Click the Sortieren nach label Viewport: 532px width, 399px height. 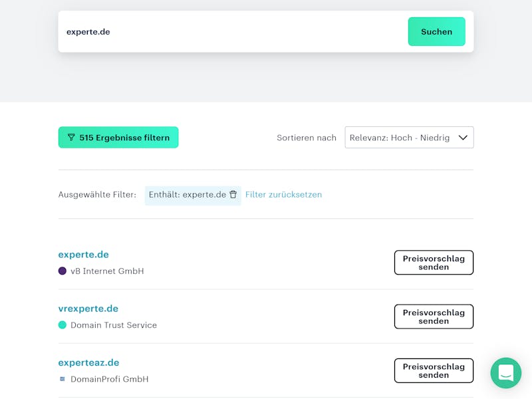(307, 138)
